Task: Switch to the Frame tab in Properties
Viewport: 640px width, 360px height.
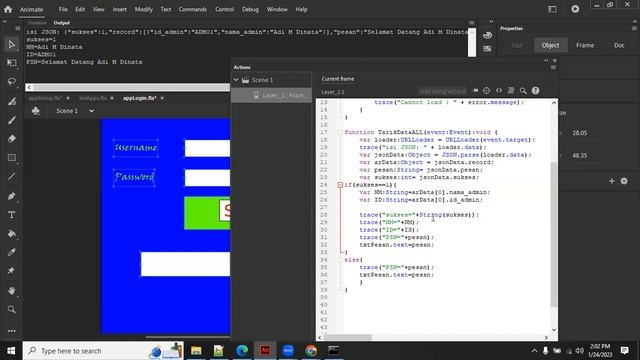Action: click(x=585, y=45)
